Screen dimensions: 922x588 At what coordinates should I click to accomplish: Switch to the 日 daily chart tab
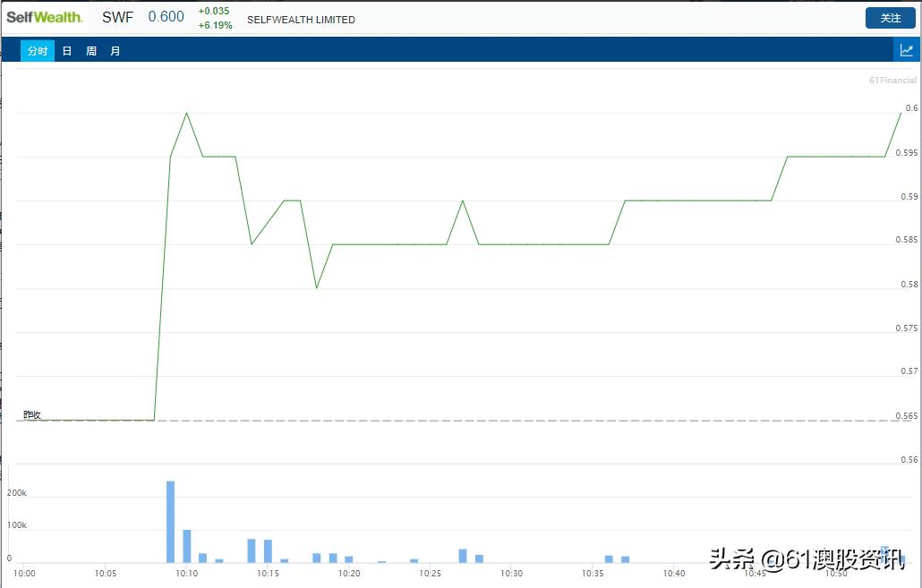click(66, 50)
